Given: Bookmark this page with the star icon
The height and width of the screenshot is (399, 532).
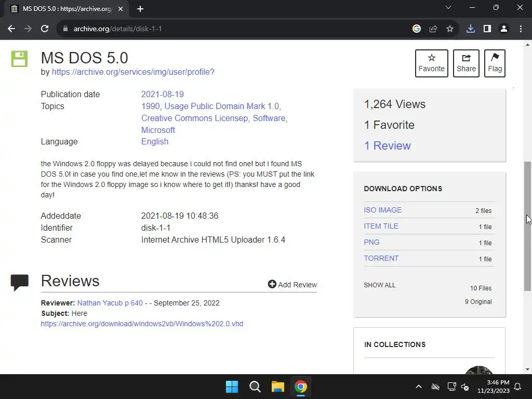Looking at the screenshot, I should pyautogui.click(x=450, y=29).
